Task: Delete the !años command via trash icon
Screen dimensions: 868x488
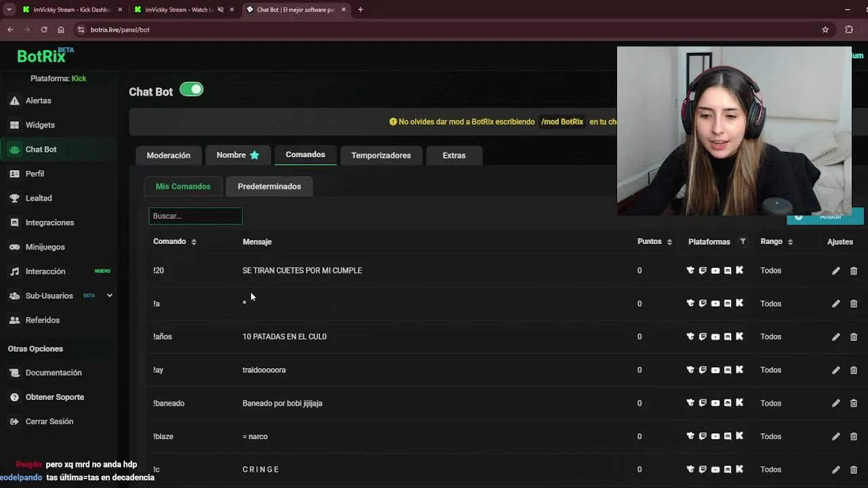Action: pyautogui.click(x=854, y=337)
